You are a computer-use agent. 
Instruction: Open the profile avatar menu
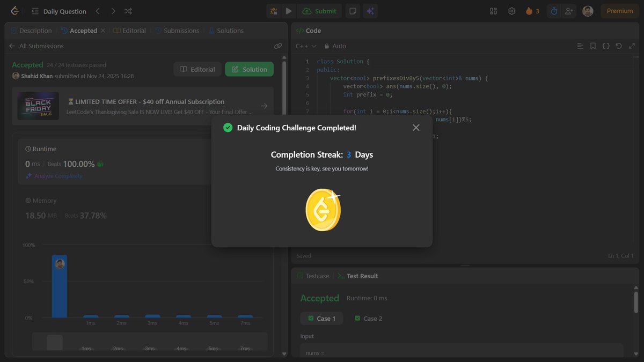click(588, 11)
